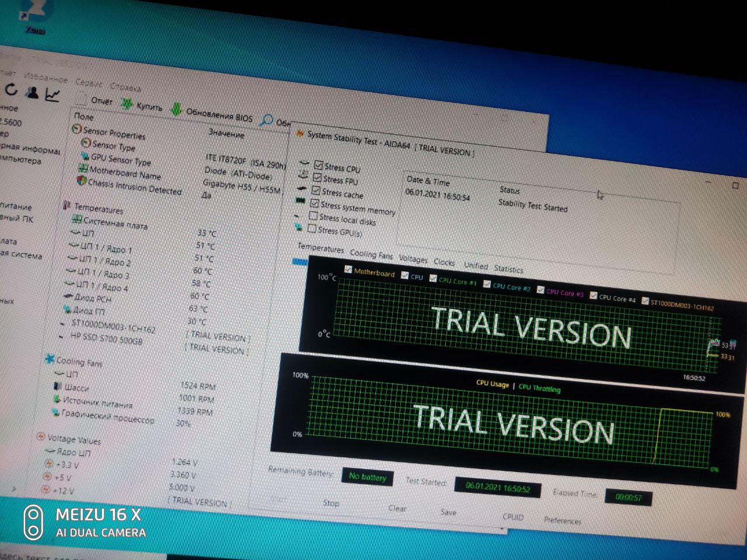Image resolution: width=747 pixels, height=560 pixels.
Task: Click the Save button
Action: click(448, 512)
